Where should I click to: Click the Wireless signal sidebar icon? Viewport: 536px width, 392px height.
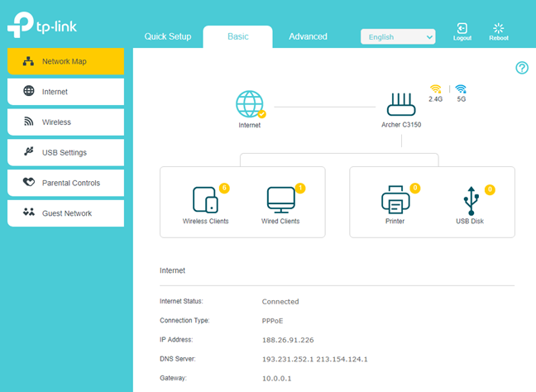click(29, 122)
